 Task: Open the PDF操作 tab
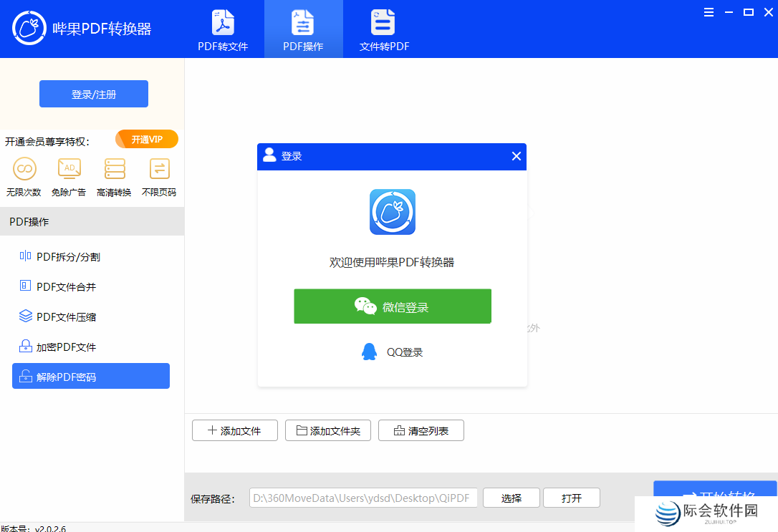pos(303,29)
